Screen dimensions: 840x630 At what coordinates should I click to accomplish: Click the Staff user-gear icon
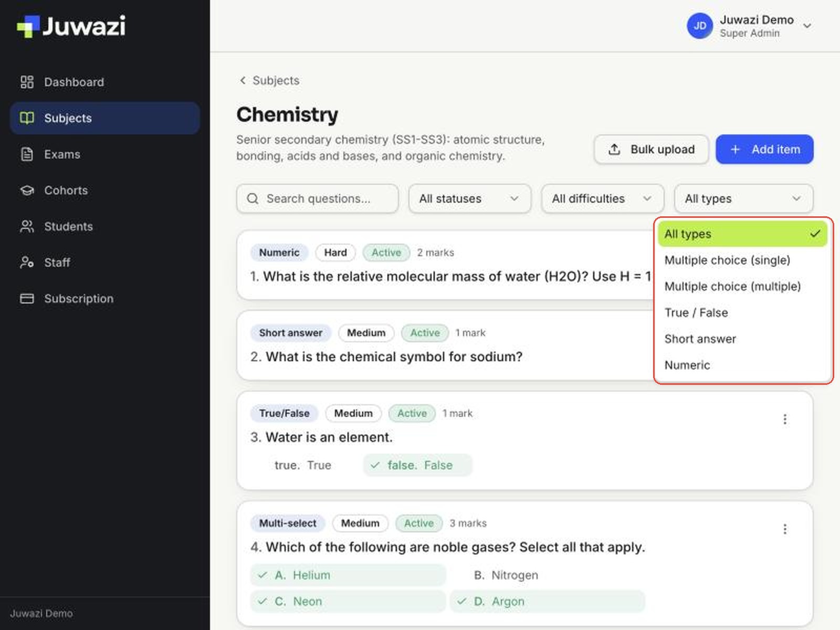point(27,262)
